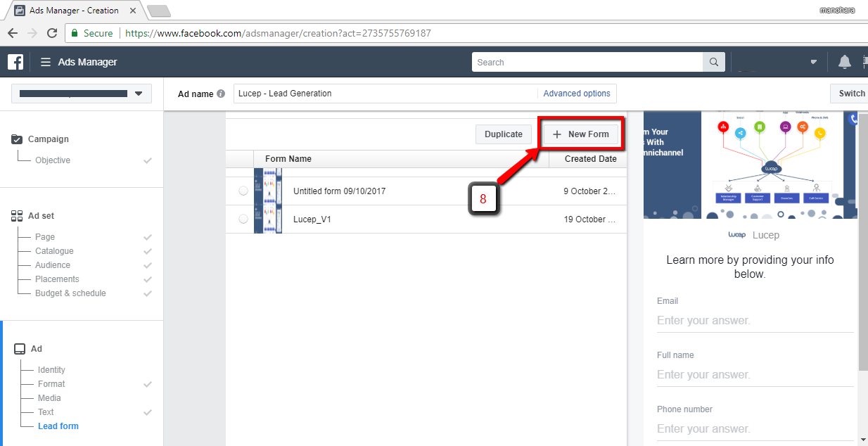This screenshot has width=868, height=446.
Task: Click the Lucep_V1 form name
Action: tap(312, 219)
